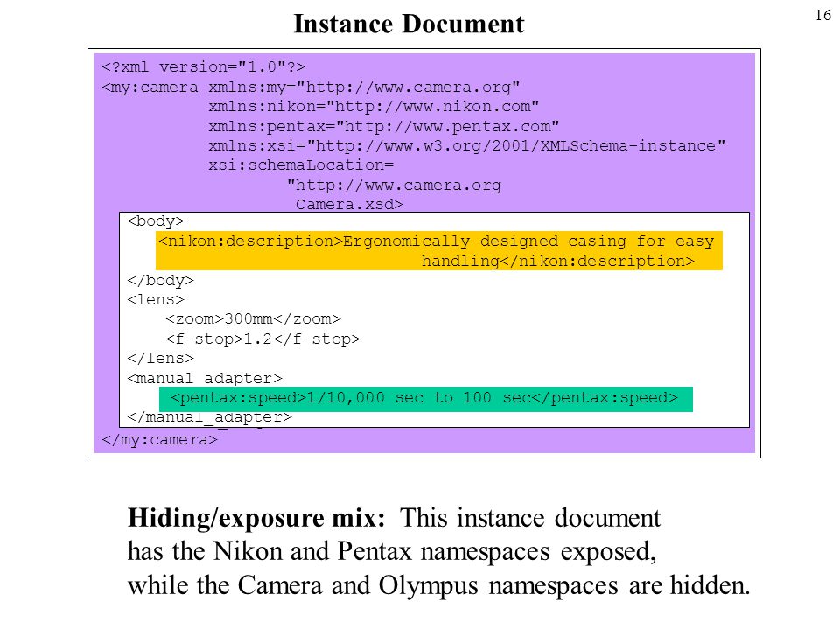This screenshot has height=630, width=840.
Task: Click the opening <manual_adapter> tag
Action: [x=204, y=378]
